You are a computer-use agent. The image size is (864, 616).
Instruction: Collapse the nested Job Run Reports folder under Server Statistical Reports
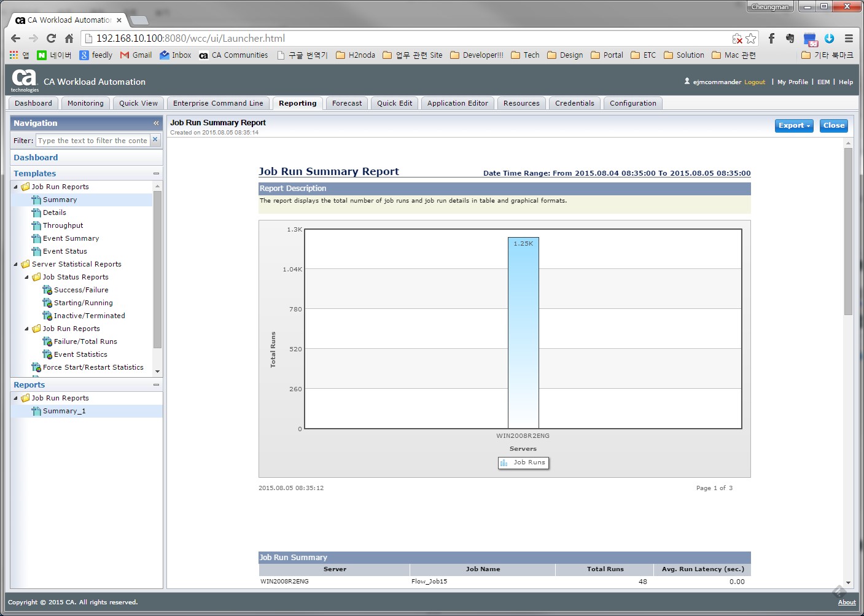(x=27, y=329)
